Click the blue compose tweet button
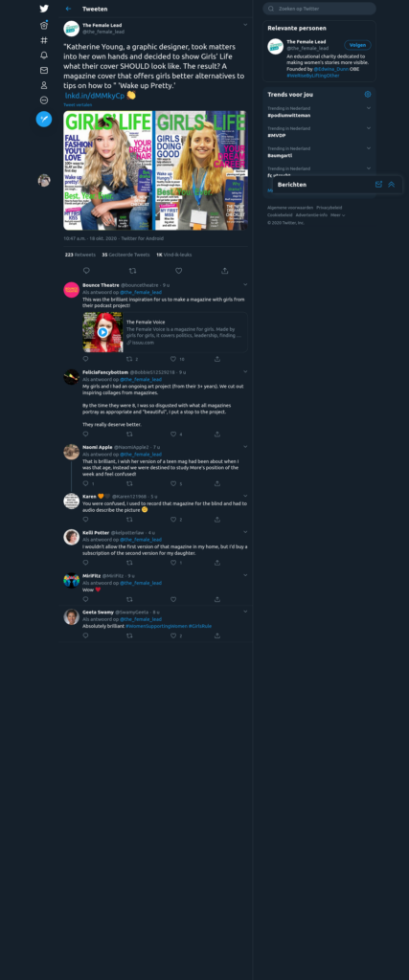 coord(44,119)
